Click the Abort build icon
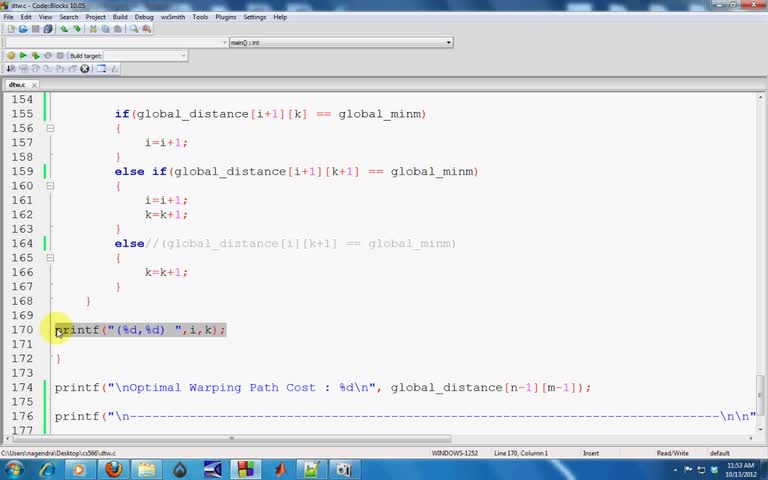Image resolution: width=768 pixels, height=480 pixels. (x=60, y=56)
